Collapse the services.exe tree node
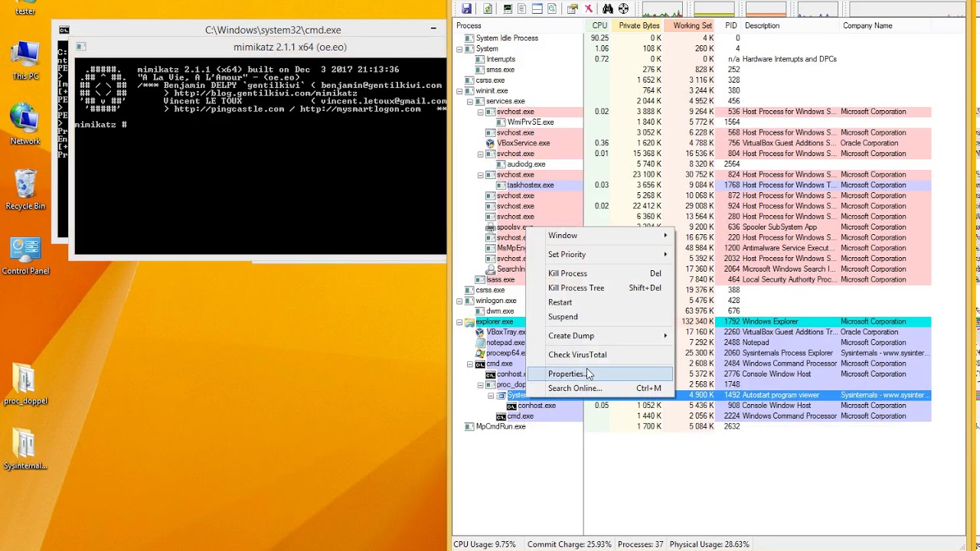This screenshot has width=980, height=551. (470, 102)
